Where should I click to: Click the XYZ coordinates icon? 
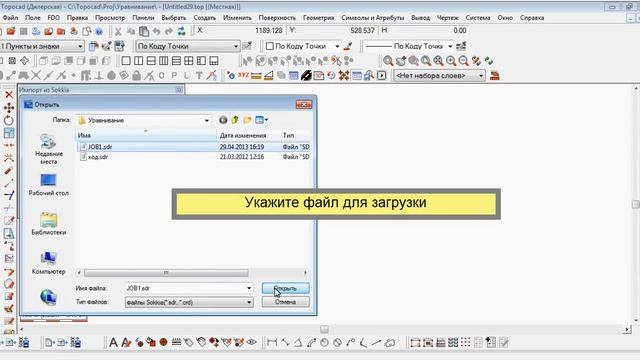click(x=243, y=76)
